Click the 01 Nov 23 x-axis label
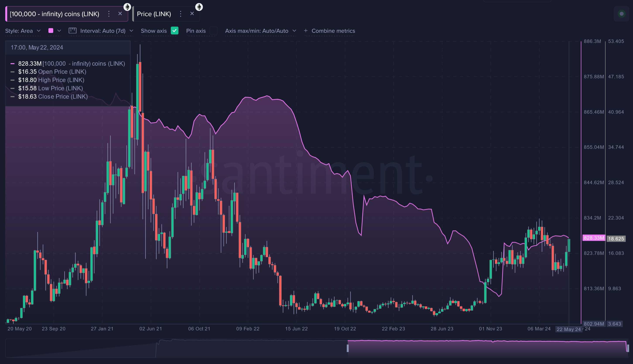This screenshot has width=633, height=364. tap(490, 329)
